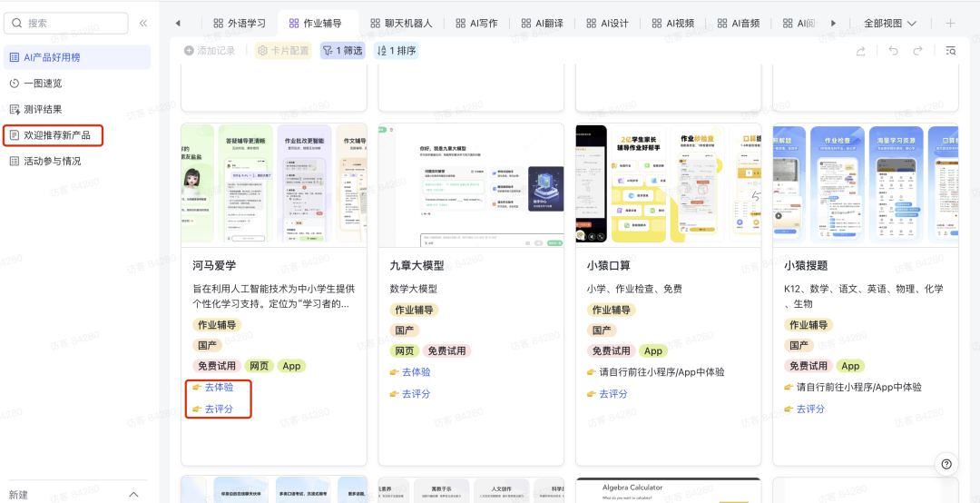This screenshot has height=503, width=980.
Task: Open 活动参与情况 sidebar item
Action: click(x=77, y=161)
